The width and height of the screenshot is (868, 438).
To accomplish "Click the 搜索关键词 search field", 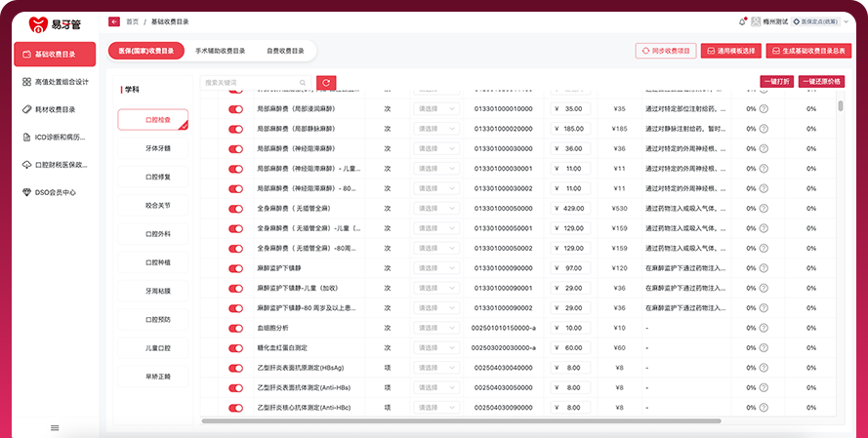I will point(255,82).
